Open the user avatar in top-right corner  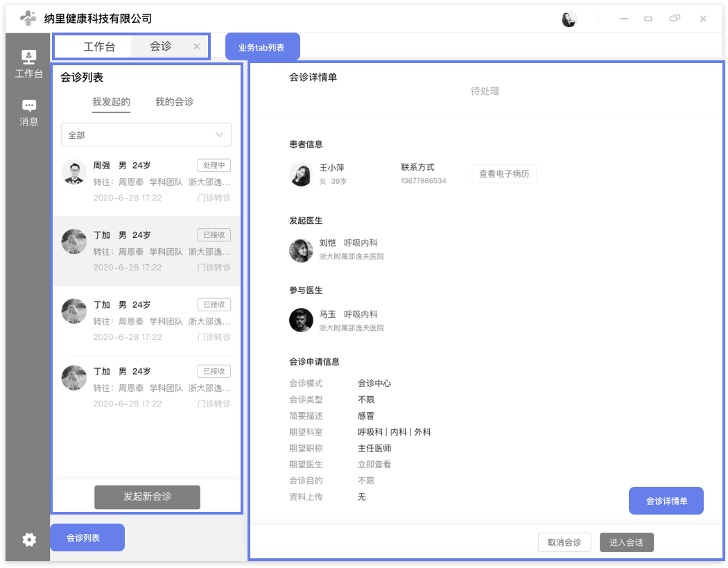pos(569,19)
